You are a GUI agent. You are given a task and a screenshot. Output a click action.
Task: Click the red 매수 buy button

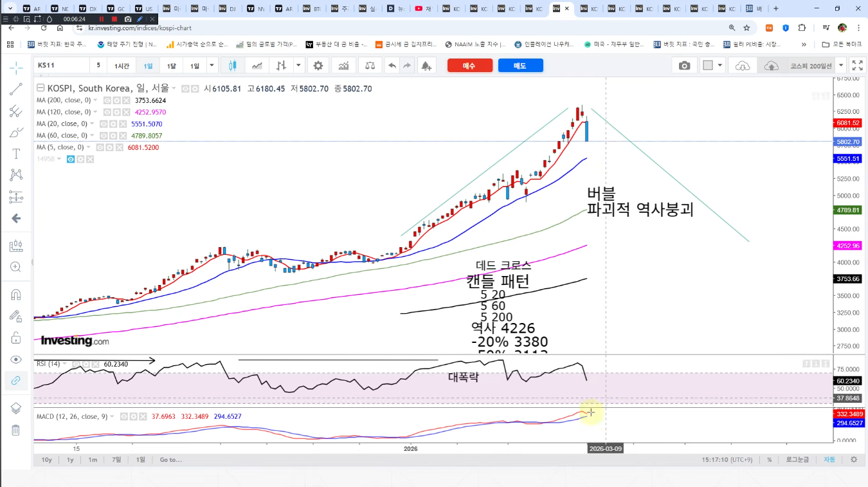[x=469, y=66]
